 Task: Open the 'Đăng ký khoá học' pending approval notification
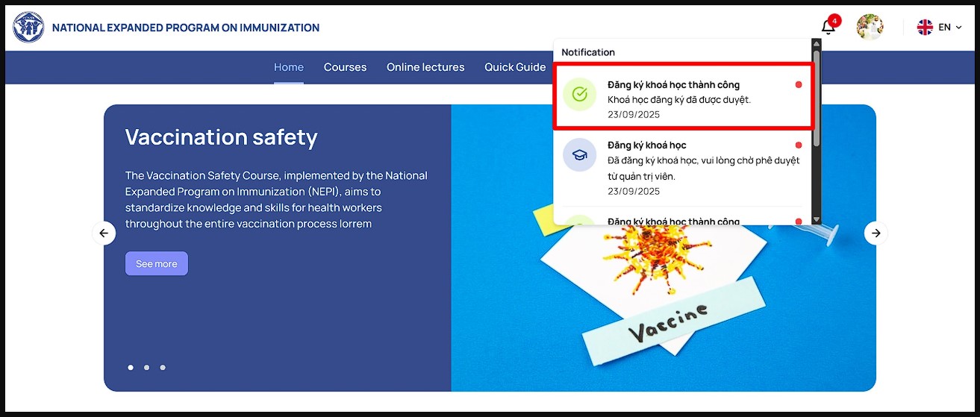(683, 168)
